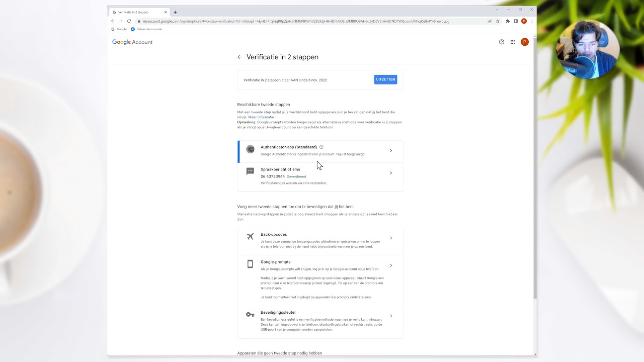Click the Verificatie in 2 stappen heading
The height and width of the screenshot is (362, 644).
pyautogui.click(x=282, y=57)
